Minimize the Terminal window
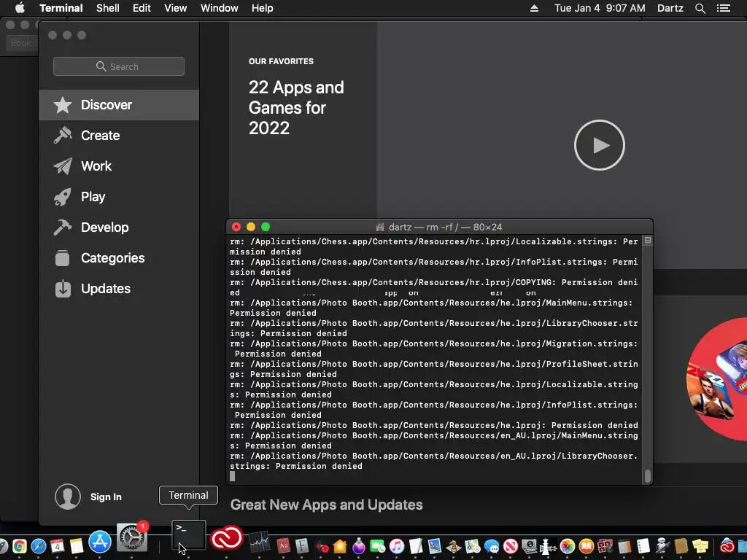This screenshot has height=560, width=747. 251,227
